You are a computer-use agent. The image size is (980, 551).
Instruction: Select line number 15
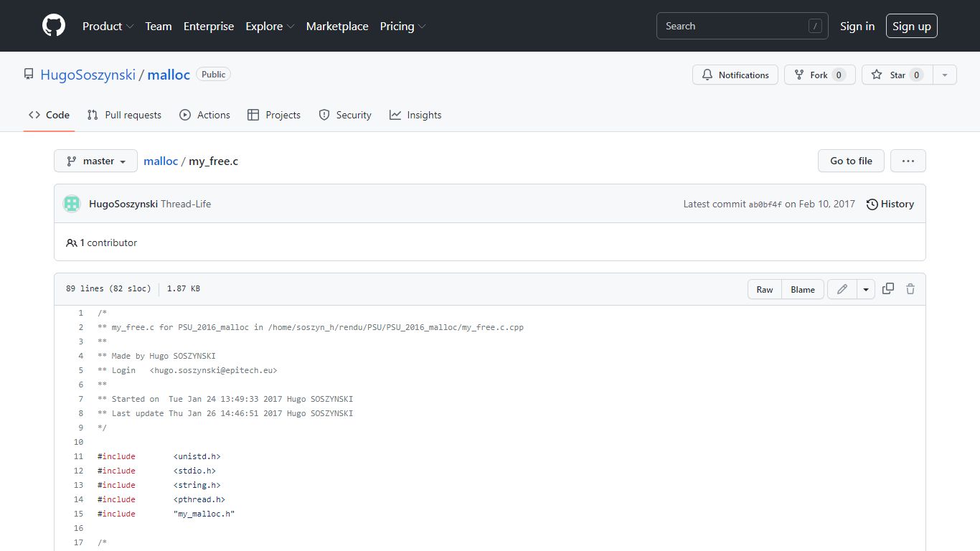pyautogui.click(x=79, y=514)
